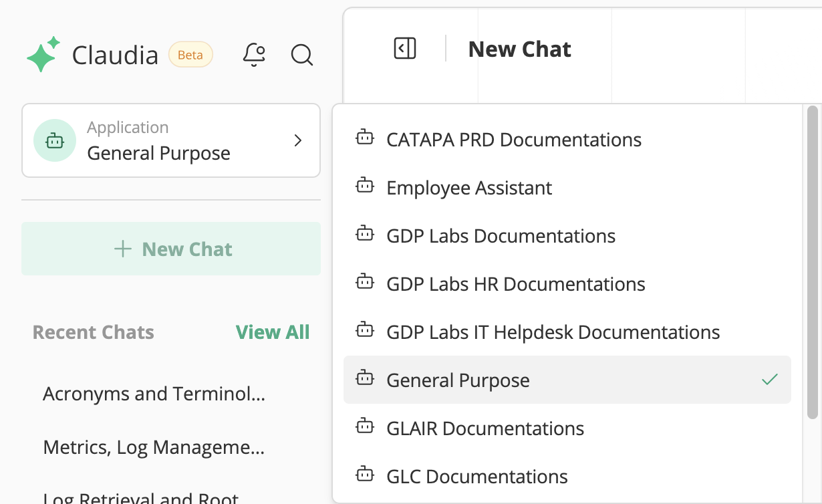Click the notification bell icon
822x504 pixels.
point(254,55)
